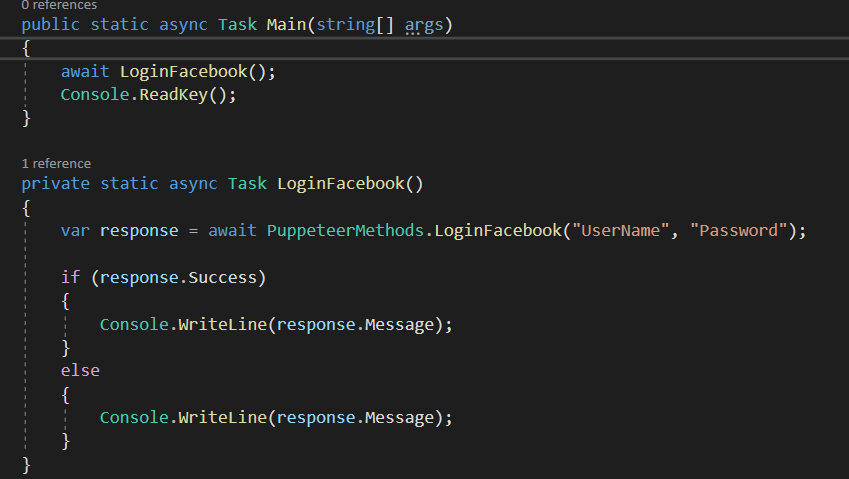The width and height of the screenshot is (849, 479).
Task: Click 'LoginFacebook' in the private method declaration
Action: (x=341, y=183)
